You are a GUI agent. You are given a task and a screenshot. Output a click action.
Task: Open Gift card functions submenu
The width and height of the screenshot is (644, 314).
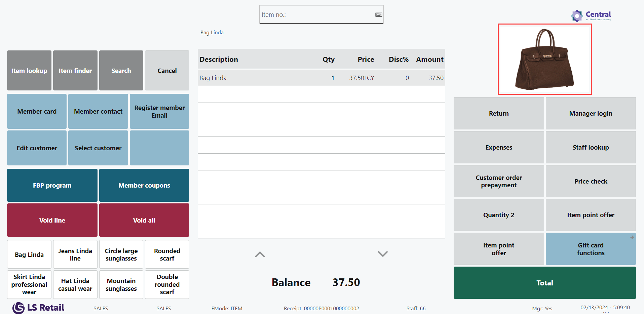point(591,249)
